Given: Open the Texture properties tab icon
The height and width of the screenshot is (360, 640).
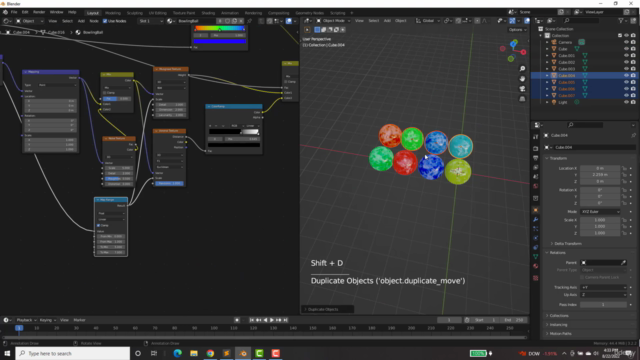Looking at the screenshot, I should click(x=536, y=278).
